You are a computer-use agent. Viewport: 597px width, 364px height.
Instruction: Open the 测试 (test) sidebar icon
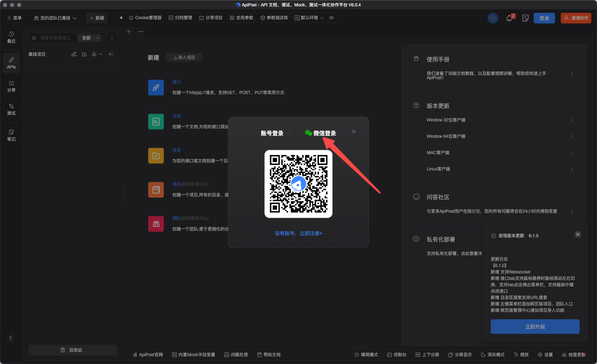click(11, 109)
